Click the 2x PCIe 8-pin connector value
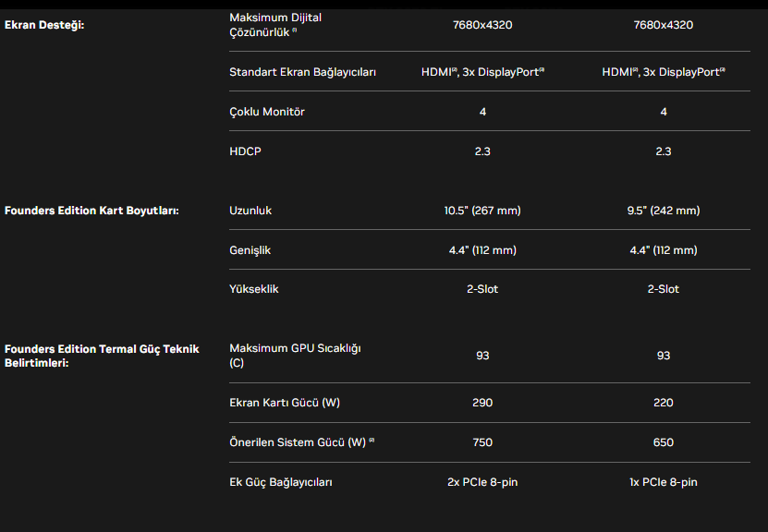Image resolution: width=768 pixels, height=532 pixels. [x=482, y=482]
